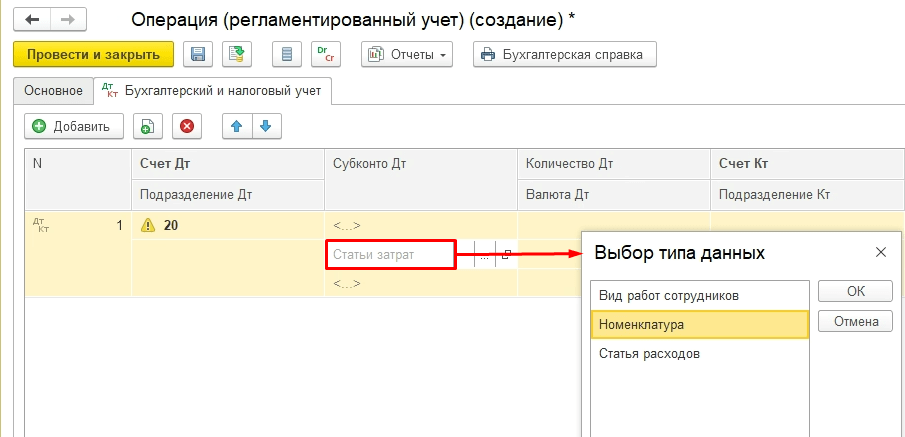Image resolution: width=905 pixels, height=437 pixels.
Task: Open the selection ellipsis in Статьи затрат
Action: click(484, 256)
